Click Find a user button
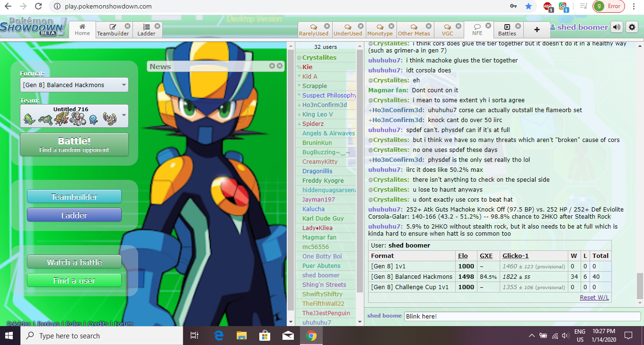This screenshot has width=644, height=345. click(74, 280)
